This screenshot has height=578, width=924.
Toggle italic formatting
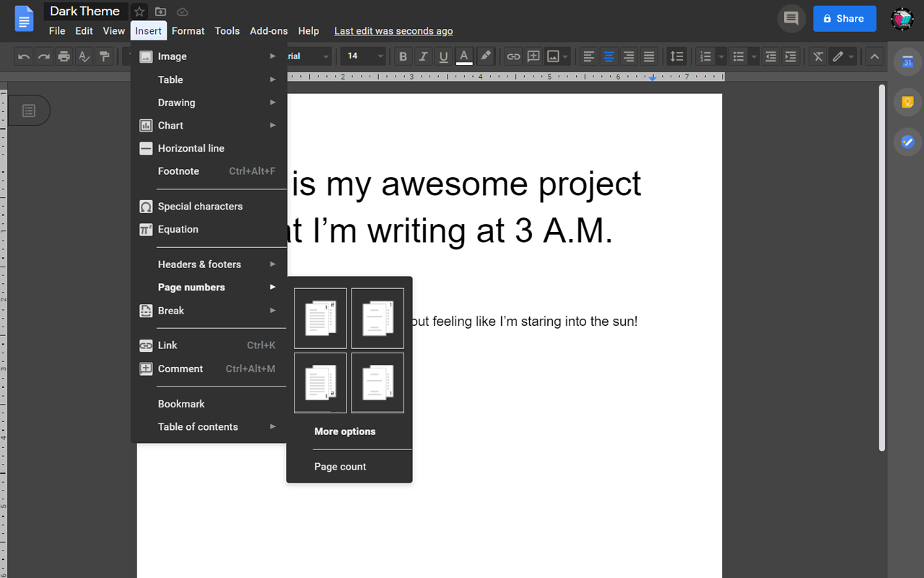(x=423, y=56)
